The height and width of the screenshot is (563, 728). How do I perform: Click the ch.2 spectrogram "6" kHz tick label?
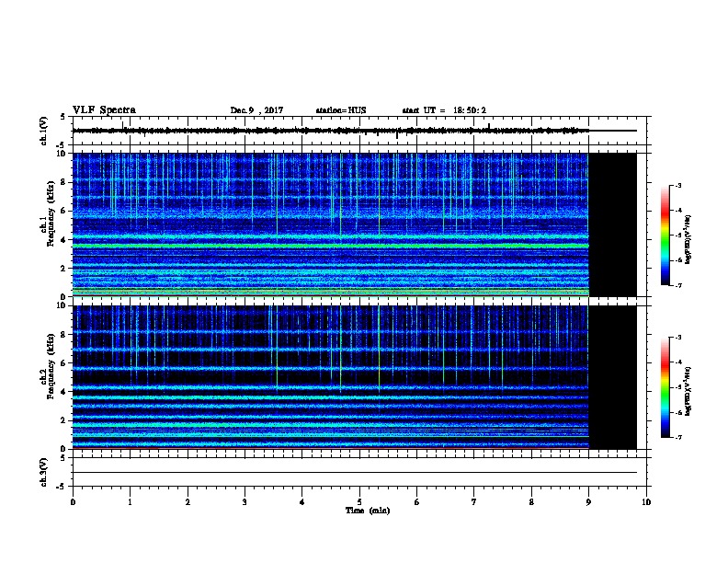(63, 363)
